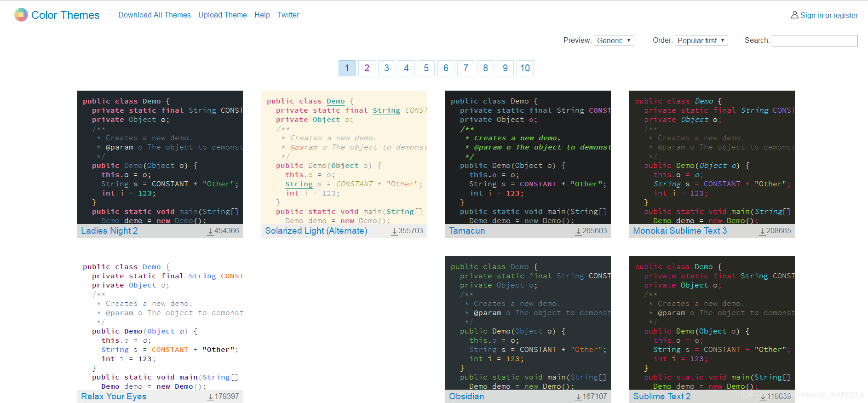The height and width of the screenshot is (403, 868).
Task: Go to page 10
Action: coord(525,68)
